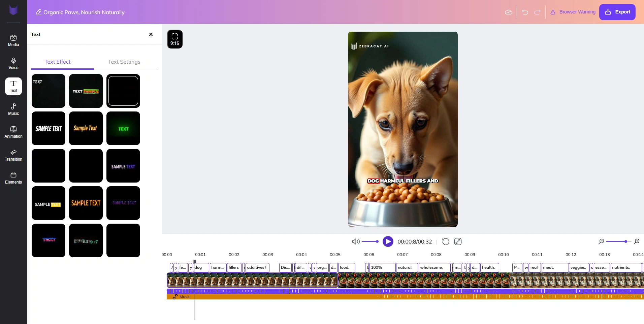Switch to the Text Effect tab

pos(58,62)
